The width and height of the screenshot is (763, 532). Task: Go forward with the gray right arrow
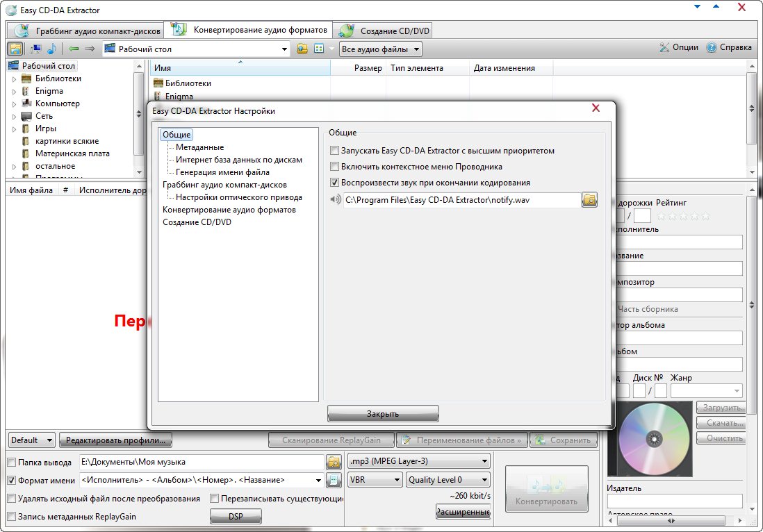90,49
